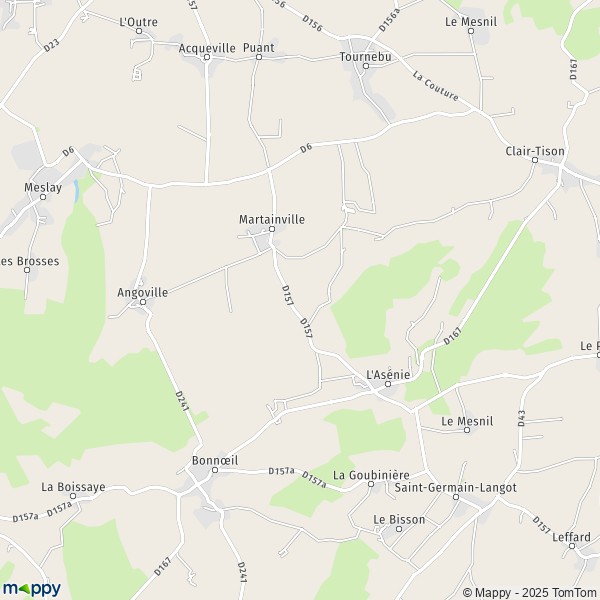Select the Angoville place marker
Screen dimensions: 600x600
click(143, 302)
